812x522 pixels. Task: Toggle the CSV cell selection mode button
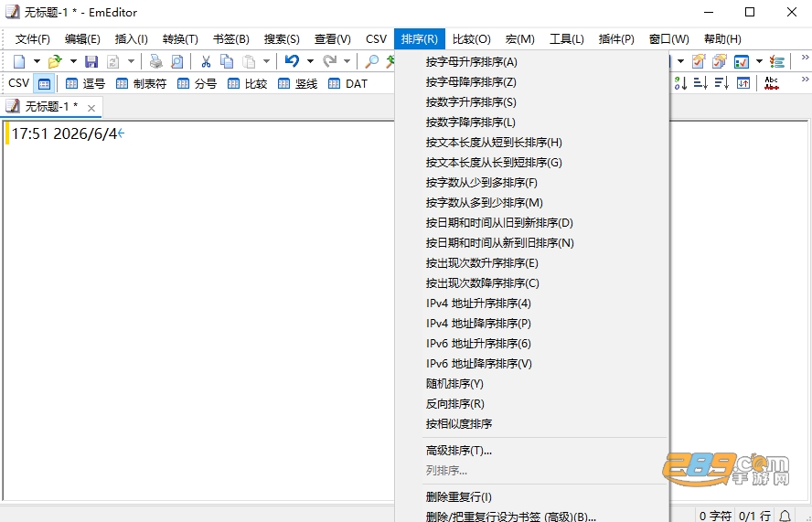[x=45, y=83]
